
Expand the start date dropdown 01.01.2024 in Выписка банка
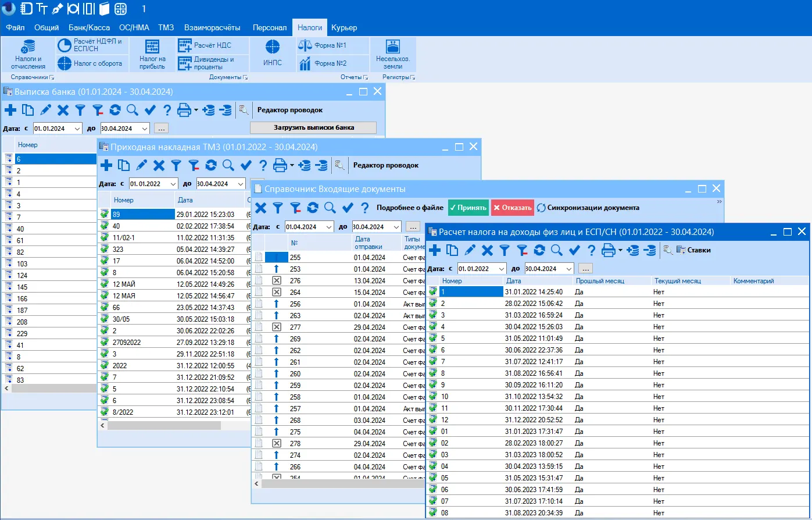pos(77,129)
